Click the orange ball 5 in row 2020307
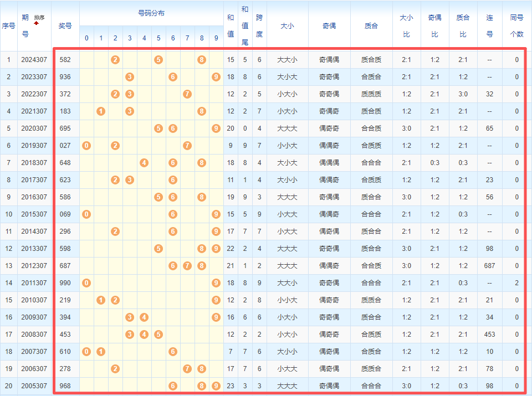 [x=158, y=128]
